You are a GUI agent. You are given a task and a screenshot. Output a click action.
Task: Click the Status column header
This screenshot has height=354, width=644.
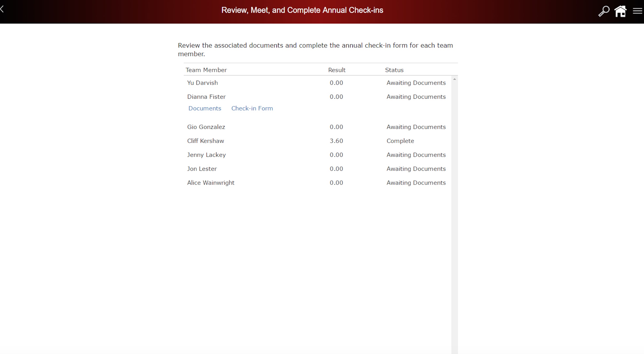point(394,70)
